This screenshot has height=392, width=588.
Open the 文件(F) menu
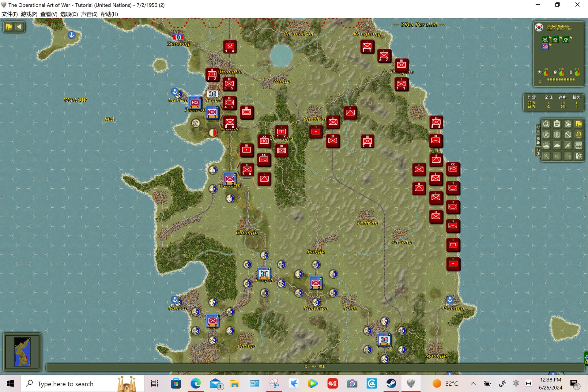pos(10,14)
